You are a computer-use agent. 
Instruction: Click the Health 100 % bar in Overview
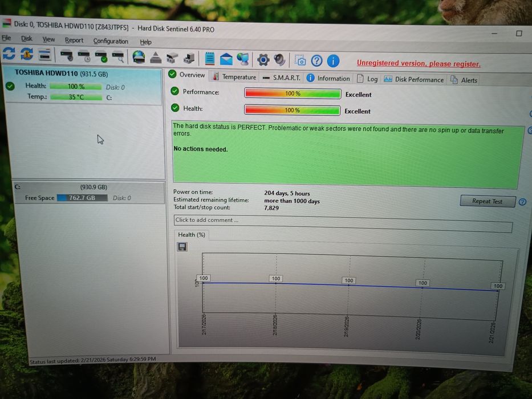(292, 110)
